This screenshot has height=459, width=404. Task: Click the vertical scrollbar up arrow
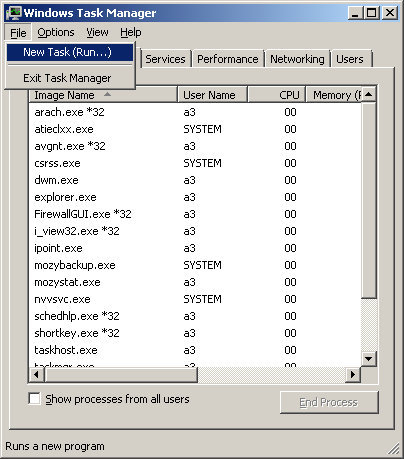[369, 95]
